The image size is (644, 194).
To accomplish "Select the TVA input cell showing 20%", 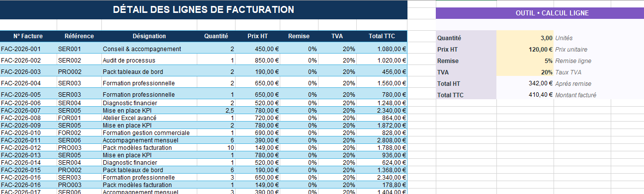I will point(525,72).
